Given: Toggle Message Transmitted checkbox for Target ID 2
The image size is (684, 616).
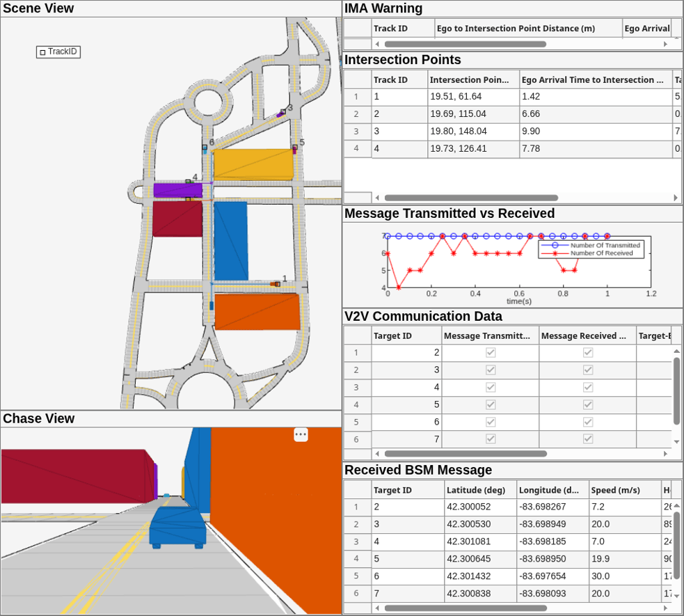Looking at the screenshot, I should (491, 352).
